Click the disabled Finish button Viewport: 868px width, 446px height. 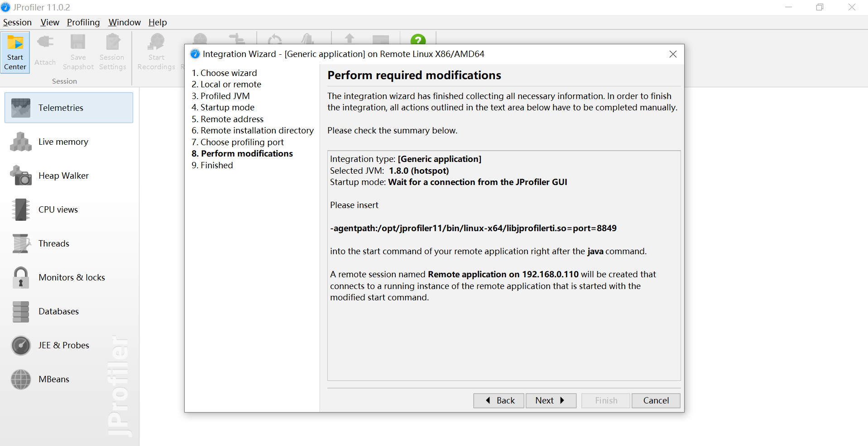tap(606, 400)
